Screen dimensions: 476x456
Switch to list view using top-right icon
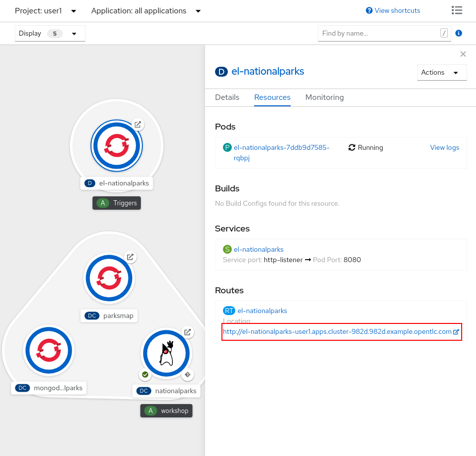457,10
